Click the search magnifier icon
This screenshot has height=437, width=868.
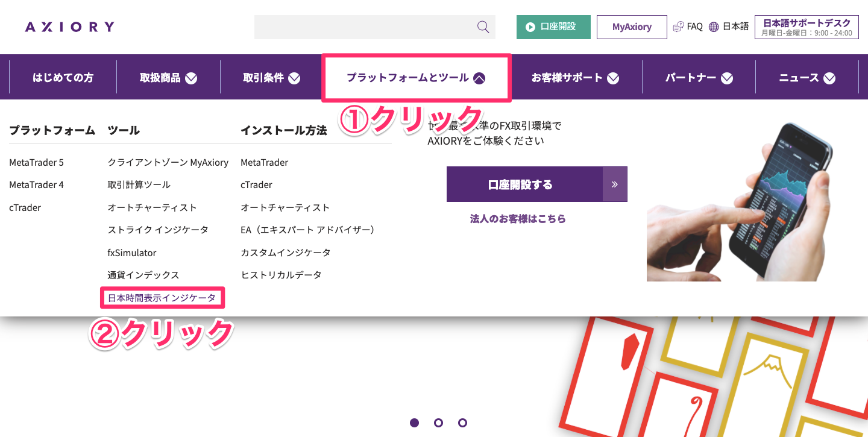[x=483, y=27]
